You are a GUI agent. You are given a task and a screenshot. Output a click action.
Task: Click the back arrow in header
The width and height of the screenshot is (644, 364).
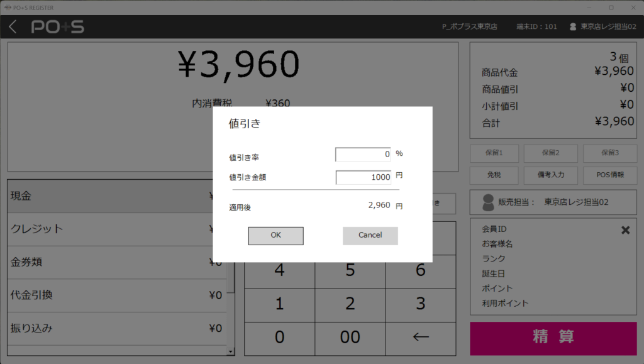[13, 26]
